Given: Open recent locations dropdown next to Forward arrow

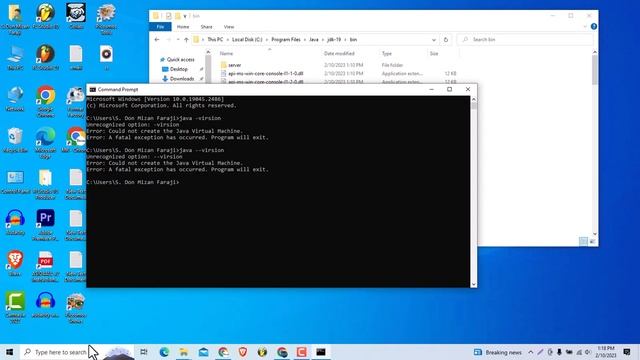Looking at the screenshot, I should [178, 40].
